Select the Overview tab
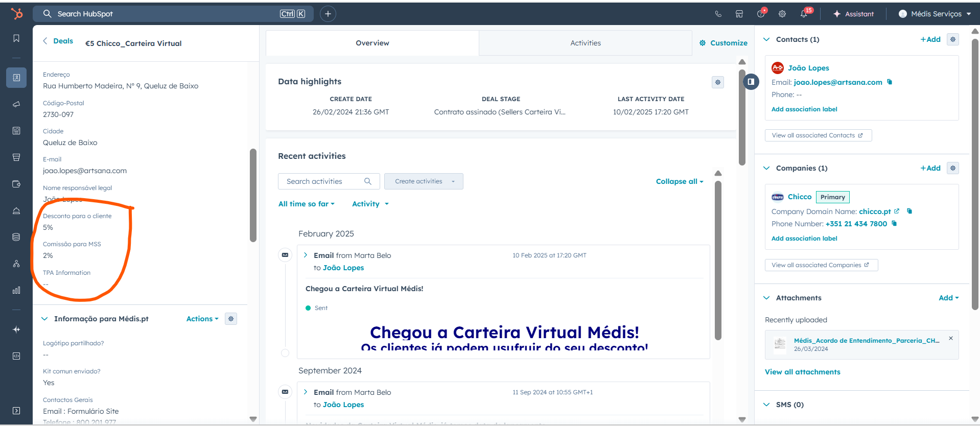 (x=372, y=43)
